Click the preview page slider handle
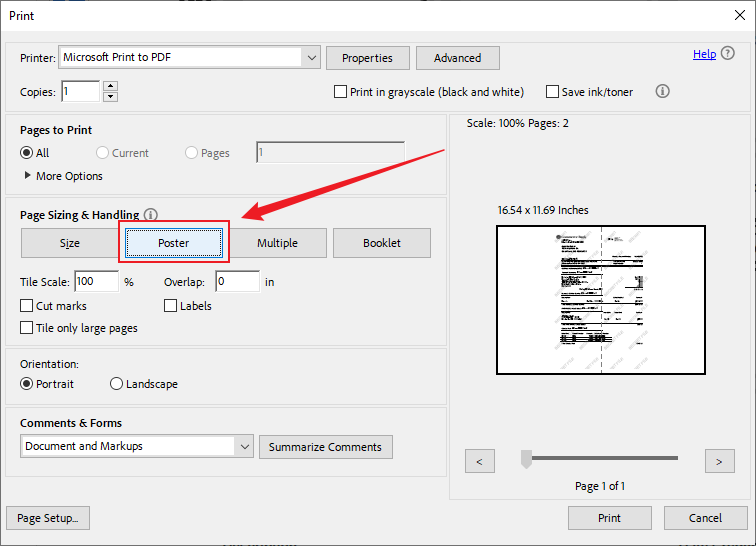756x546 pixels. pos(526,459)
